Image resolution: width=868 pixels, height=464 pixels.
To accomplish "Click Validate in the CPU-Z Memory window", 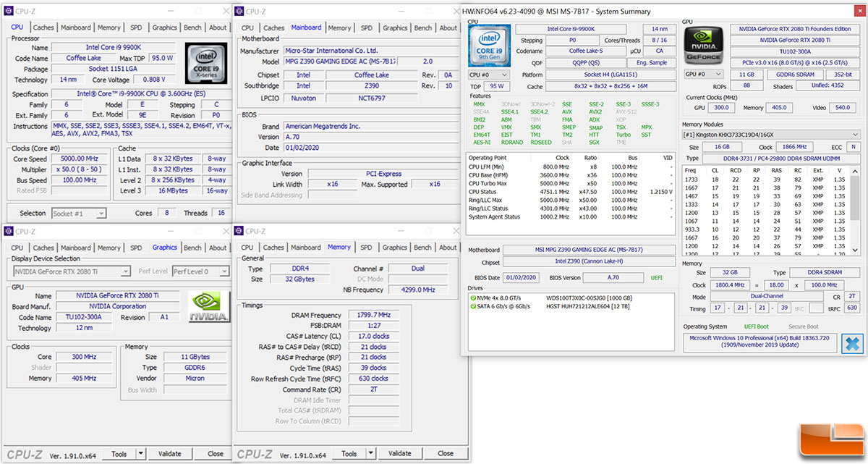I will click(x=399, y=454).
